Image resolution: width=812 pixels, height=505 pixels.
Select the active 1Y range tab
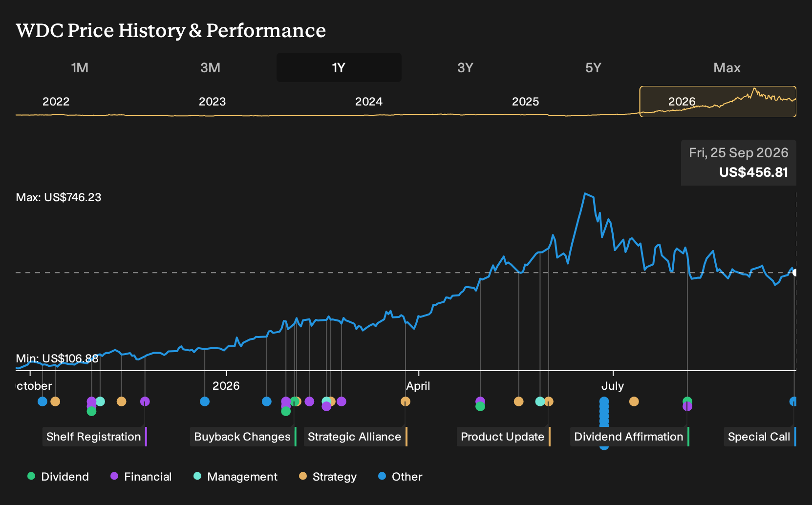(339, 67)
